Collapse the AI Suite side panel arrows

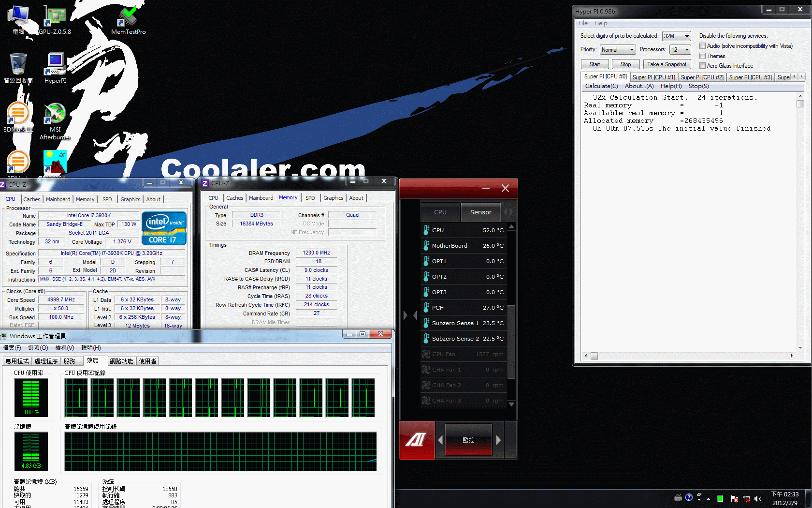tap(410, 315)
